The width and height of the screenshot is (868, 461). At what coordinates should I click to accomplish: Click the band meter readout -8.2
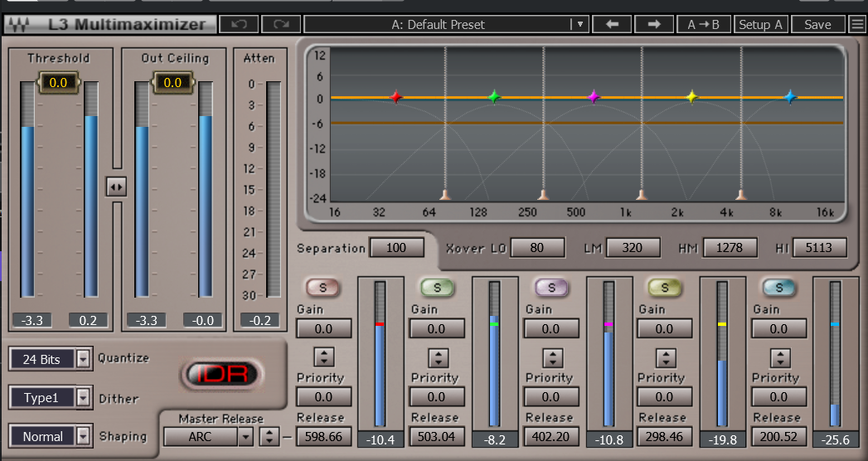(494, 440)
